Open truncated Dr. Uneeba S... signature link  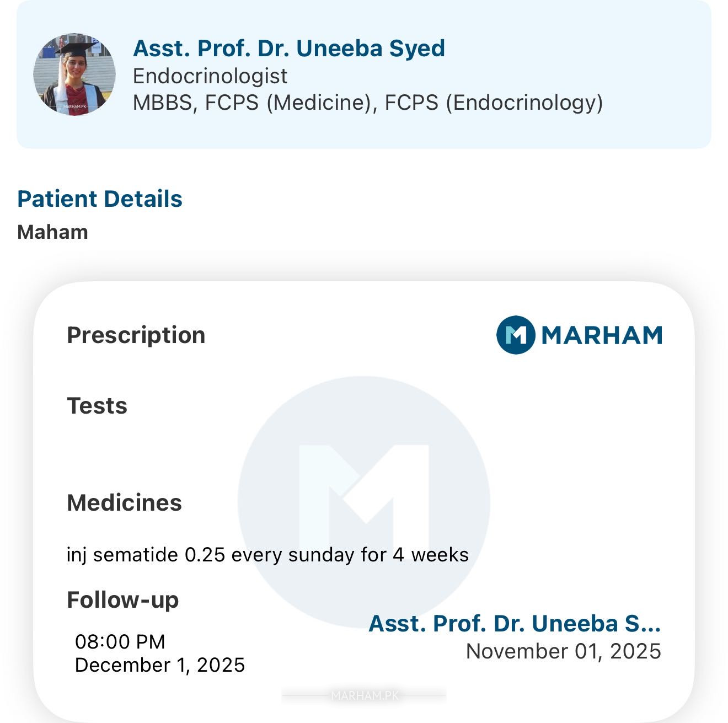(515, 624)
